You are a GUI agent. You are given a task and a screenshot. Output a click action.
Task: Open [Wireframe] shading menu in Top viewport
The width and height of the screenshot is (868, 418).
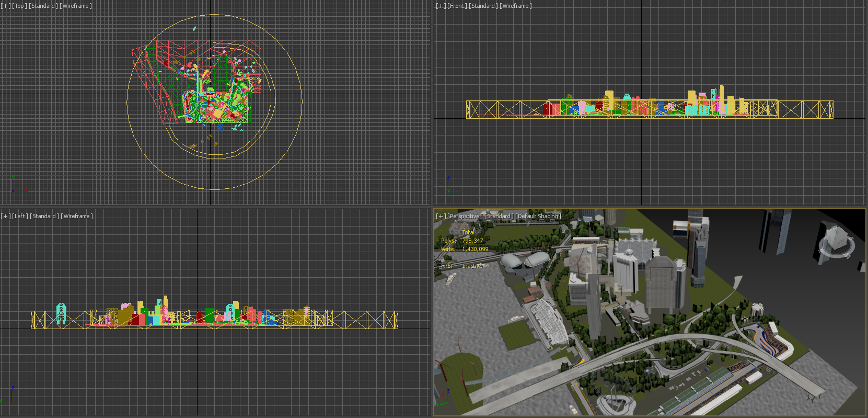[x=76, y=6]
